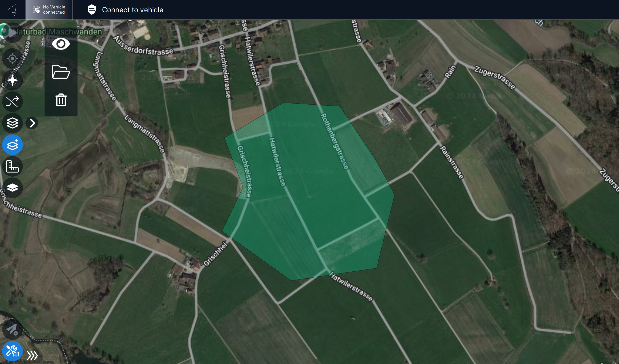Open the stacked layers outline icon
The image size is (619, 364).
[x=12, y=123]
